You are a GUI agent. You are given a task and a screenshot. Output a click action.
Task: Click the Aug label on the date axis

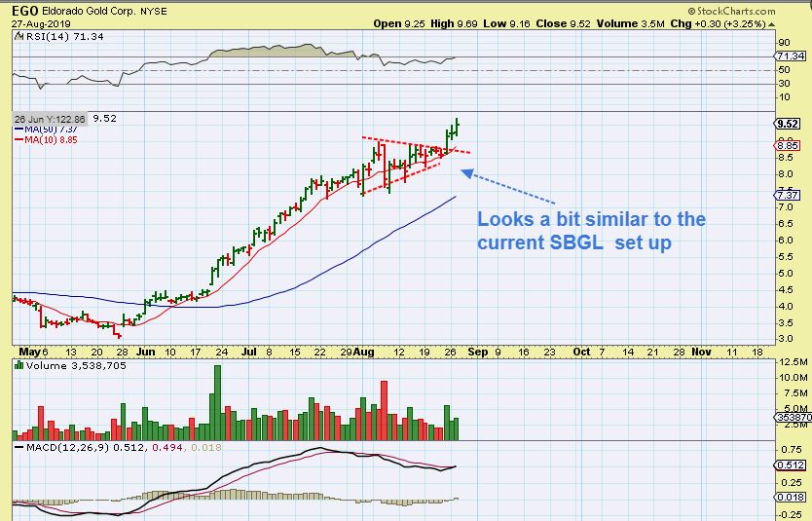(x=363, y=352)
